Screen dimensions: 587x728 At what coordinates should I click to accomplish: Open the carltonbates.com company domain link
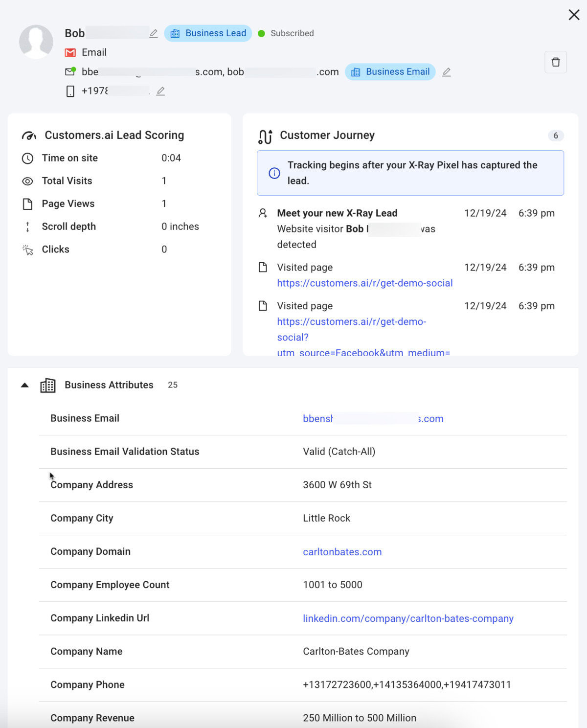(x=342, y=552)
